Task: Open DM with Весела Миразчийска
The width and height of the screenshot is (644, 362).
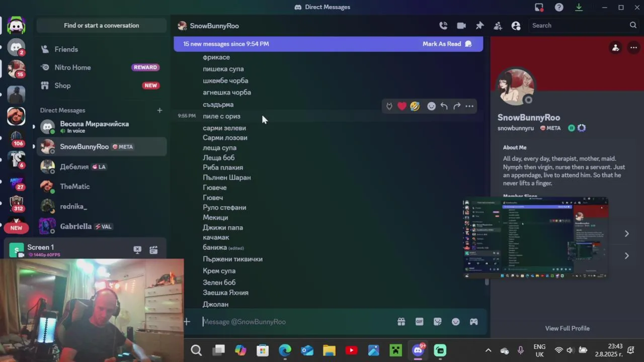Action: [102, 127]
